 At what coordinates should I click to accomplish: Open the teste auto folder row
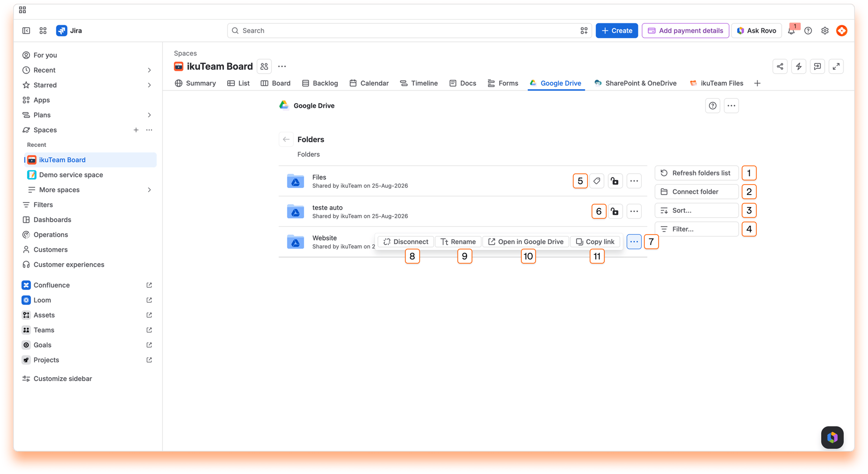click(x=463, y=211)
